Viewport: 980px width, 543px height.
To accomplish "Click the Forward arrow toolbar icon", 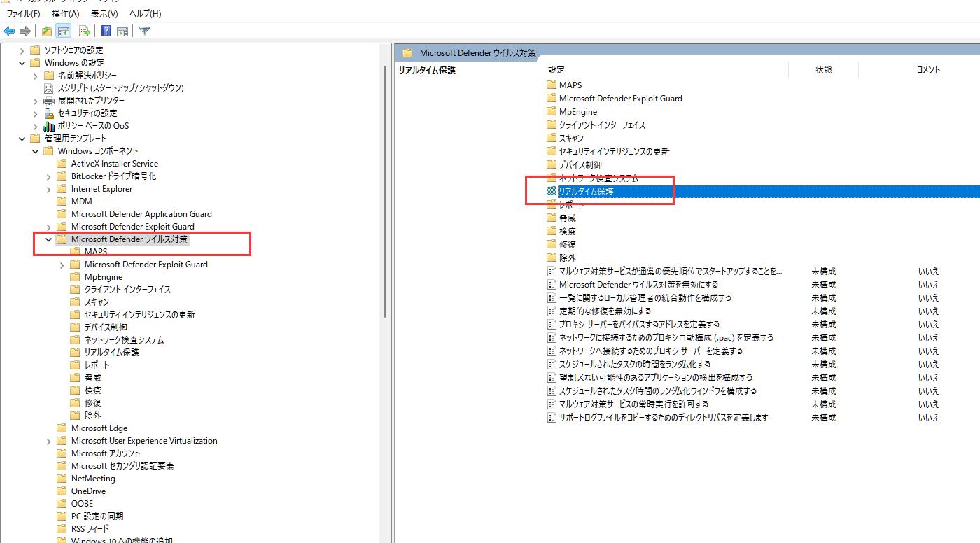I will [x=25, y=31].
